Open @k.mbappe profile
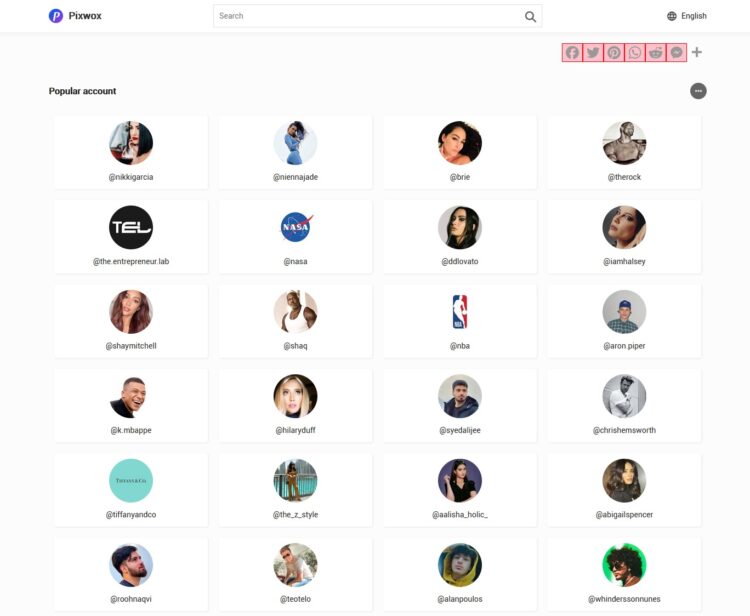750x616 pixels. (x=131, y=405)
